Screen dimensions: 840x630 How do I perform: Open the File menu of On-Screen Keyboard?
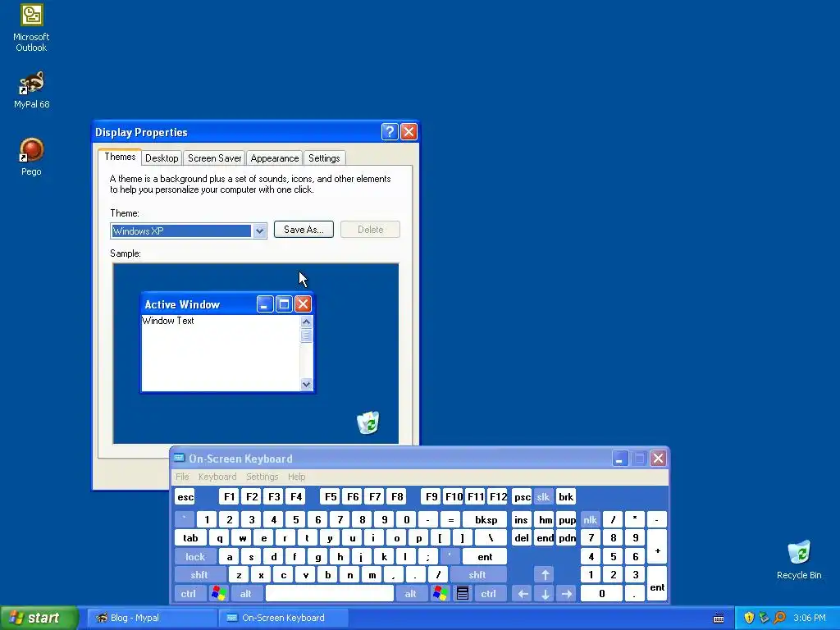pyautogui.click(x=182, y=477)
